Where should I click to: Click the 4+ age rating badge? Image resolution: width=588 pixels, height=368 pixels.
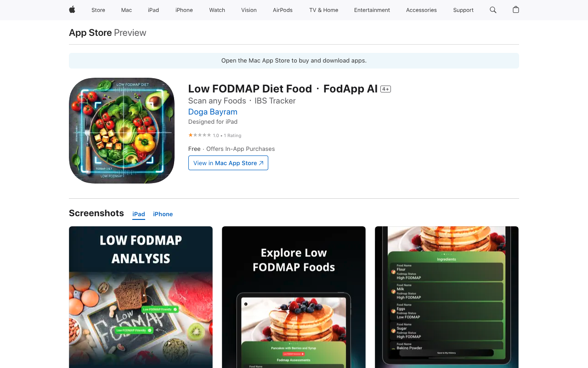click(x=385, y=89)
